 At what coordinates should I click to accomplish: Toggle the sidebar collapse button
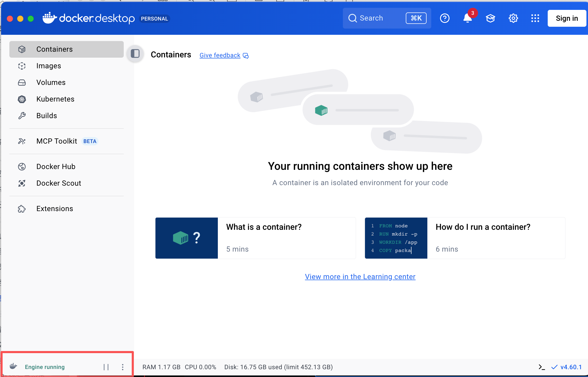pyautogui.click(x=135, y=54)
